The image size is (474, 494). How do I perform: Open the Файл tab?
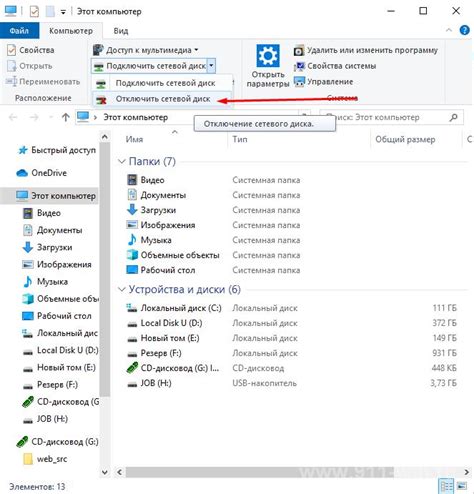[19, 31]
